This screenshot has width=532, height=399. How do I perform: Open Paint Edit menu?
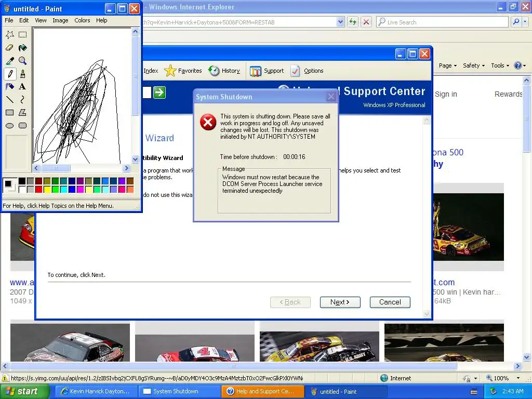click(x=24, y=20)
